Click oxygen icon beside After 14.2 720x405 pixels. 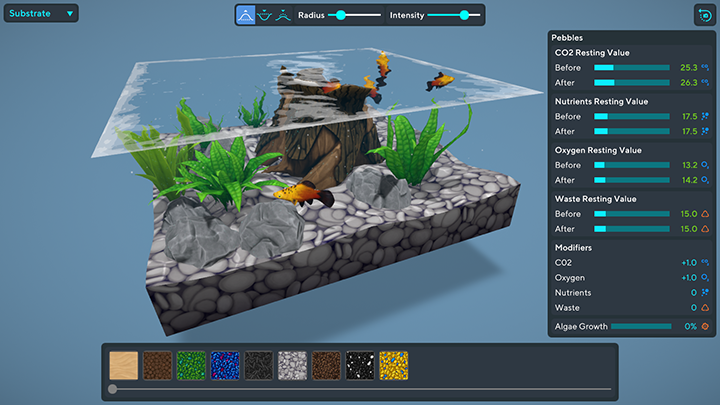point(705,180)
